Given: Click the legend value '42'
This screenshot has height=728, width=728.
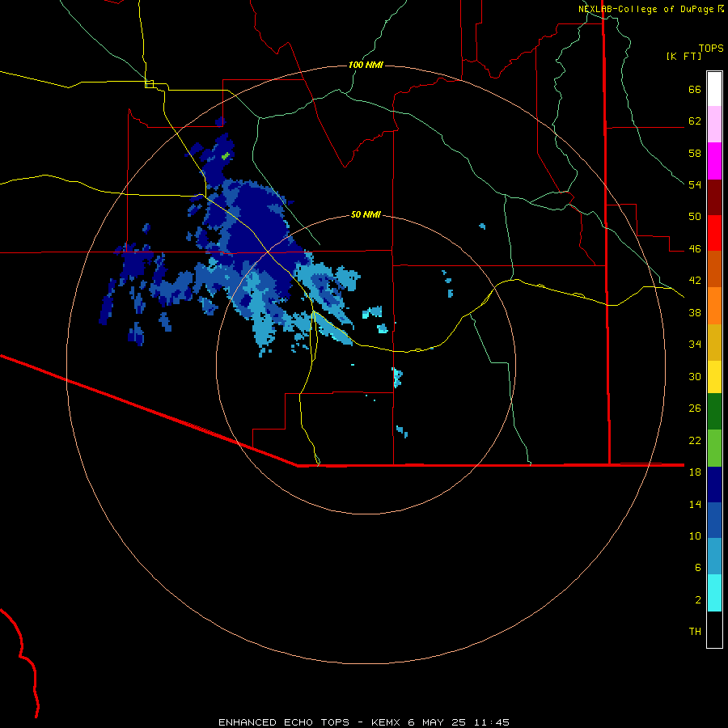Looking at the screenshot, I should 695,281.
